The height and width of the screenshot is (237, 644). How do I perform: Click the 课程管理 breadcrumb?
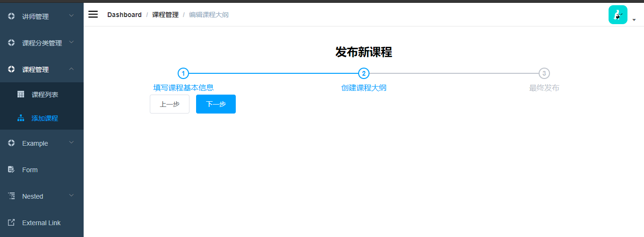[x=165, y=15]
